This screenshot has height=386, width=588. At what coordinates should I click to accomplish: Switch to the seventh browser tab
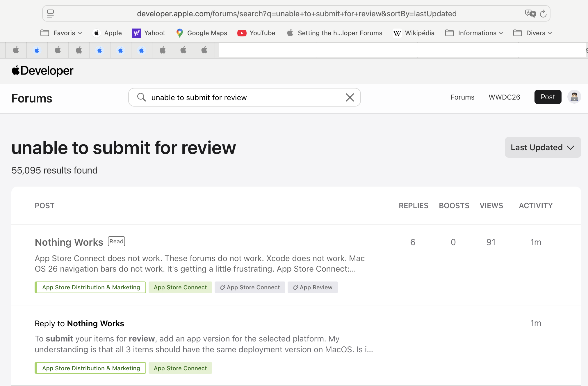(x=142, y=50)
